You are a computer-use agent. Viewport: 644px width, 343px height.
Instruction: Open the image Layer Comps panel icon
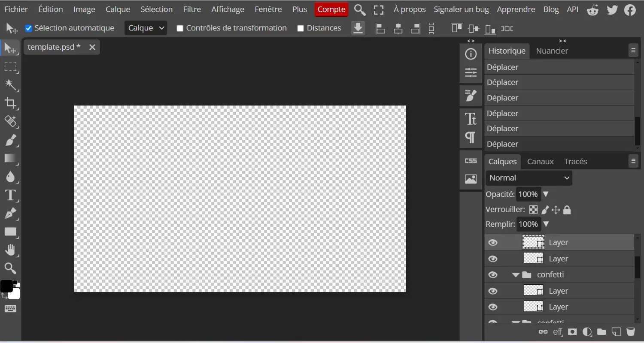point(471,179)
